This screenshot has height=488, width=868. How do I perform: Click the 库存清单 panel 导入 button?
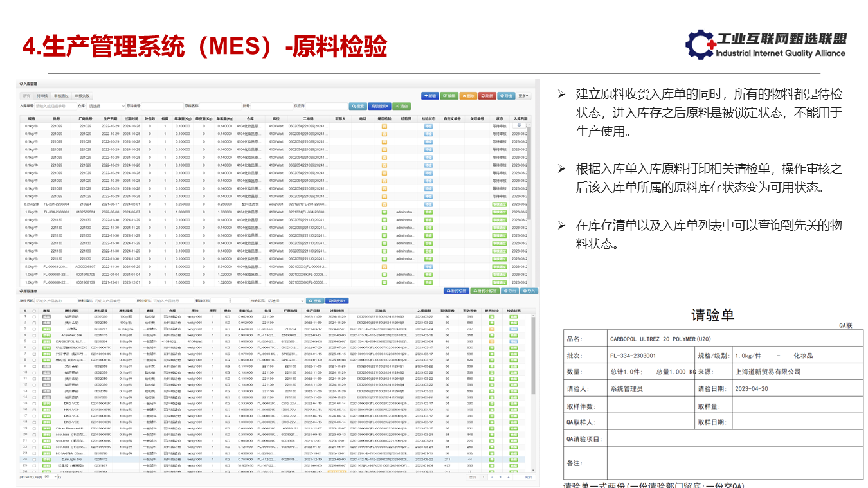coord(529,291)
